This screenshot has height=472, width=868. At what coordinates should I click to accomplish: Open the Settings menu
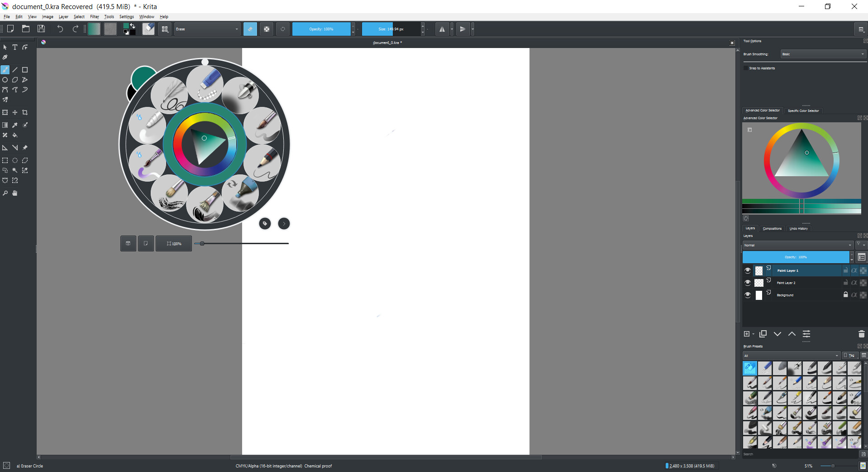(127, 17)
